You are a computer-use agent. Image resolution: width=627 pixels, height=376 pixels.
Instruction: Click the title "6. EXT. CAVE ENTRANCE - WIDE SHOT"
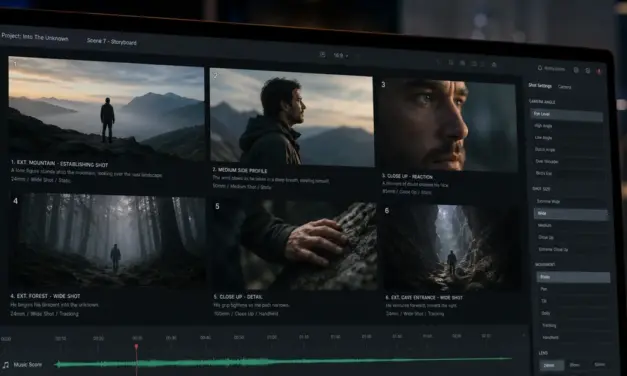(424, 298)
